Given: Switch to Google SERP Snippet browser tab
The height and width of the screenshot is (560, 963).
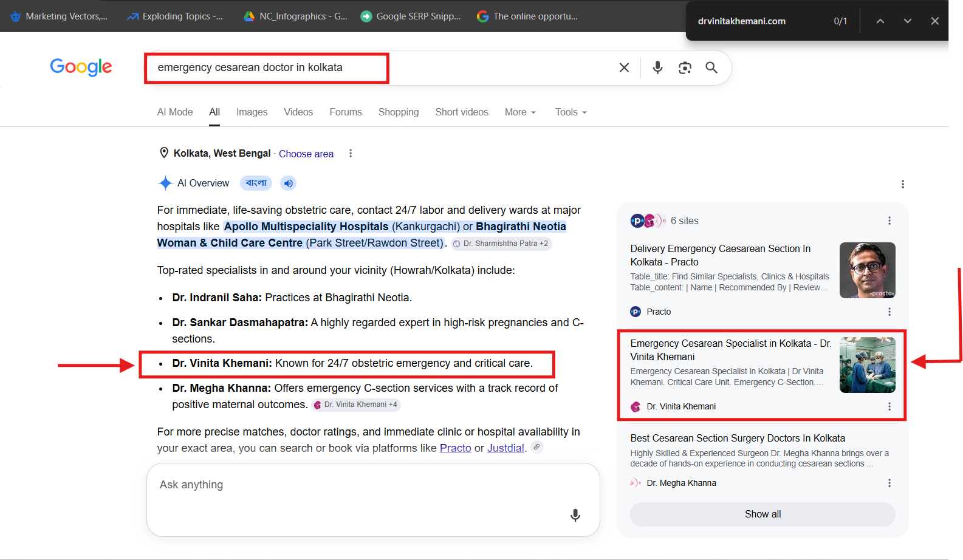Looking at the screenshot, I should (411, 16).
